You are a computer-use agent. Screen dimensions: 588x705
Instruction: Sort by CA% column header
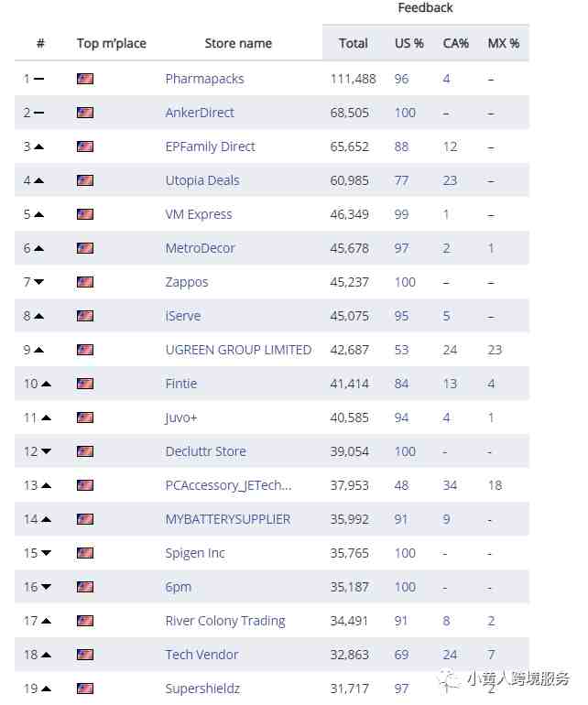click(456, 43)
